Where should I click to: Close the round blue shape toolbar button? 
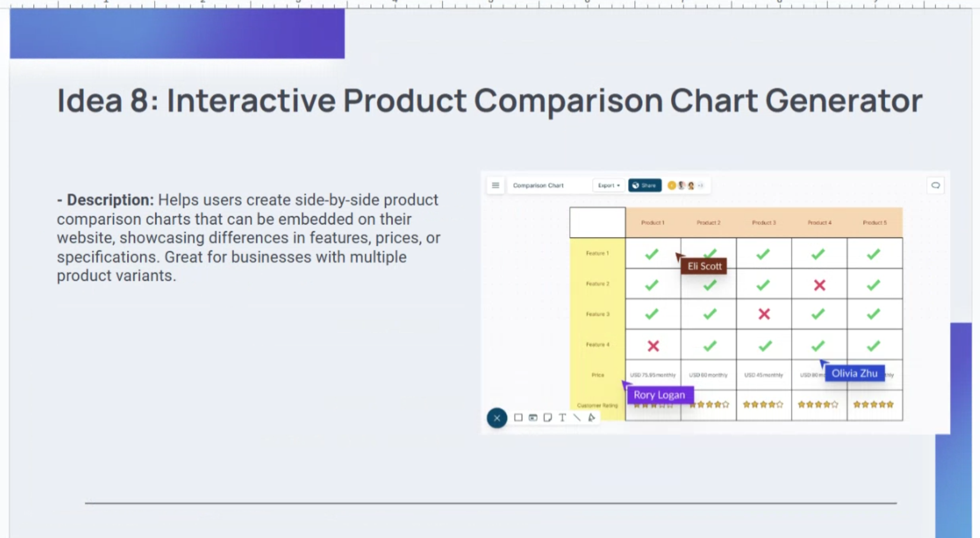[497, 418]
